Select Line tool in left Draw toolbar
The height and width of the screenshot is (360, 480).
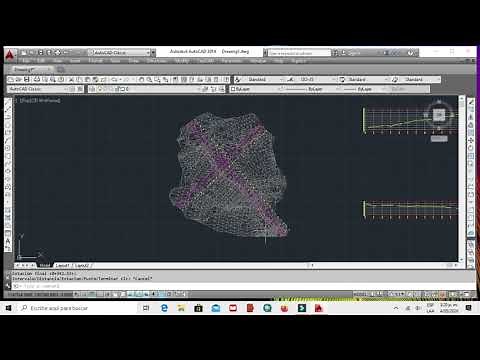(x=8, y=102)
